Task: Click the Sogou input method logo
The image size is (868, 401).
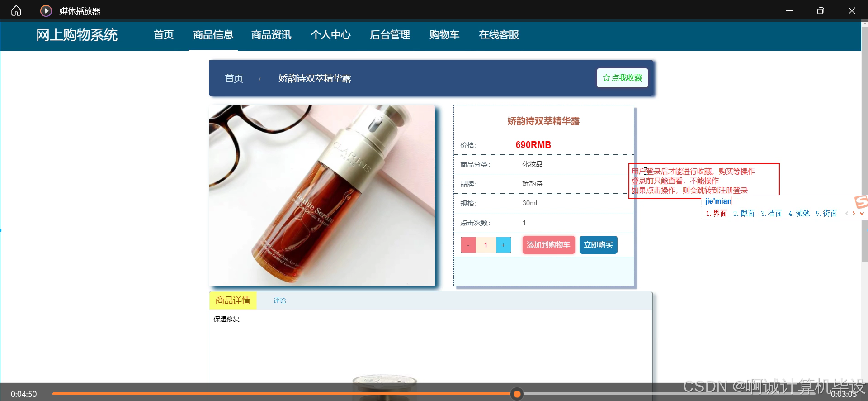Action: click(861, 202)
